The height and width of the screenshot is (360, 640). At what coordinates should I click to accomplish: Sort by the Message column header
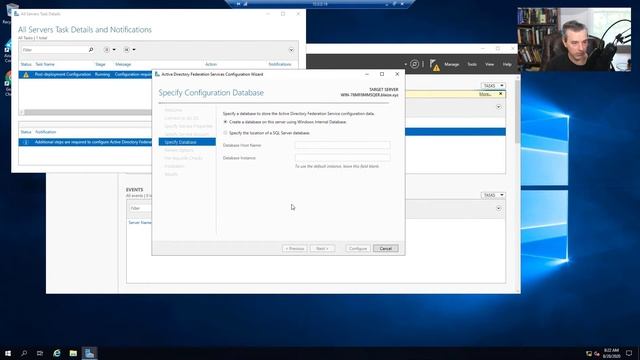pos(123,64)
